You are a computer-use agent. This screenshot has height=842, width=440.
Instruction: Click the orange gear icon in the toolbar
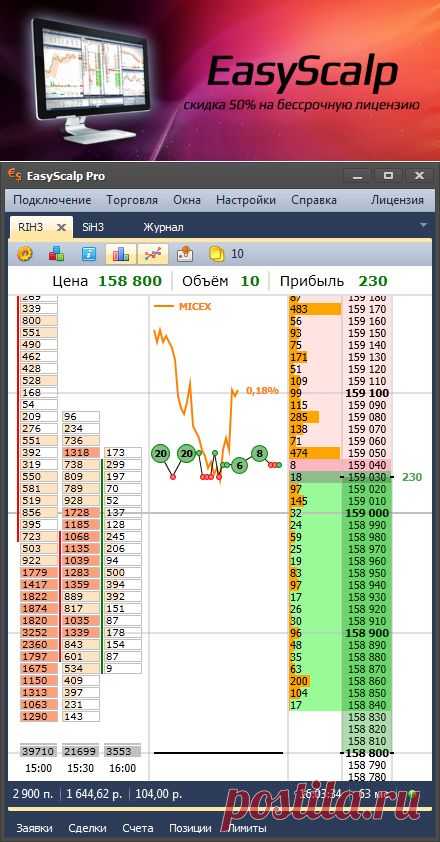[x=24, y=253]
